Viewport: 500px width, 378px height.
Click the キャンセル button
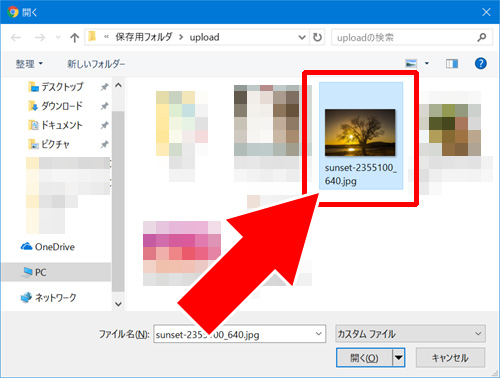(450, 358)
